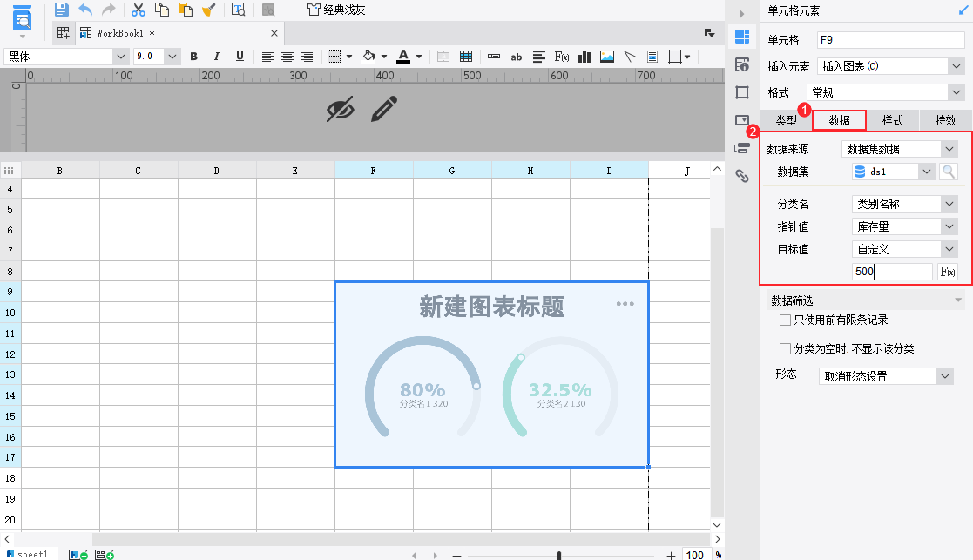
Task: Open the font color dropdown arrow
Action: coord(419,57)
